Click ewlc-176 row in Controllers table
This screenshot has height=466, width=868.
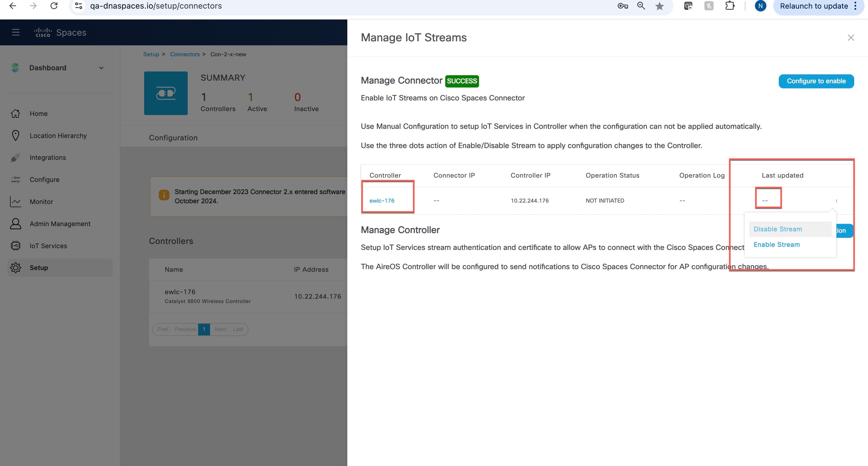point(248,296)
